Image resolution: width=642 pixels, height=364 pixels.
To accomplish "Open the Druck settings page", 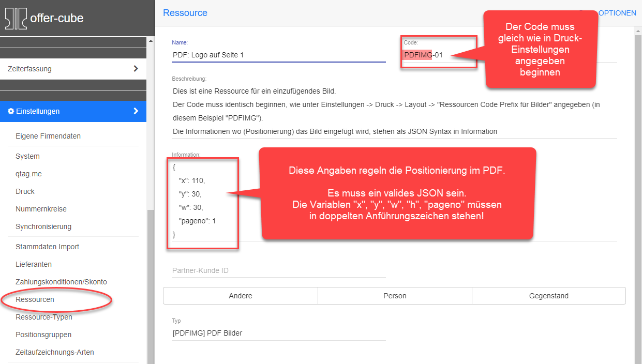I will click(x=25, y=191).
